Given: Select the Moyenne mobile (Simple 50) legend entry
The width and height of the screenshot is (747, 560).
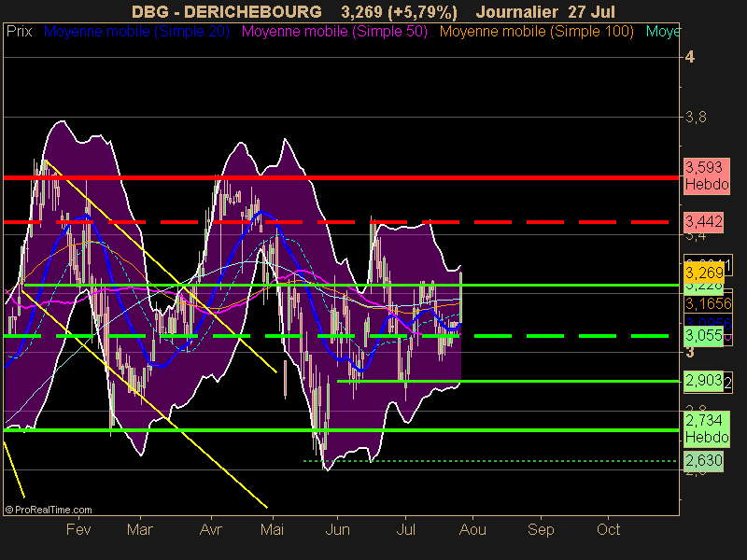Looking at the screenshot, I should [x=334, y=32].
